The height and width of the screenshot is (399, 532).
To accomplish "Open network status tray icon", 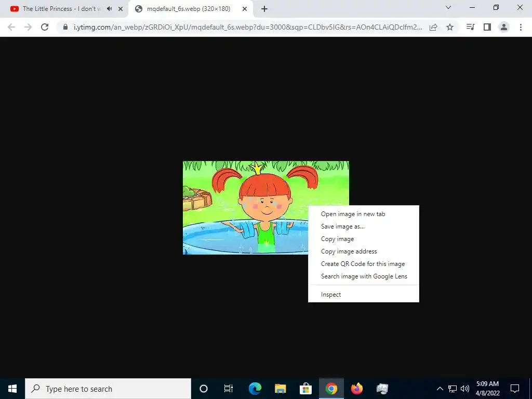I will point(453,389).
